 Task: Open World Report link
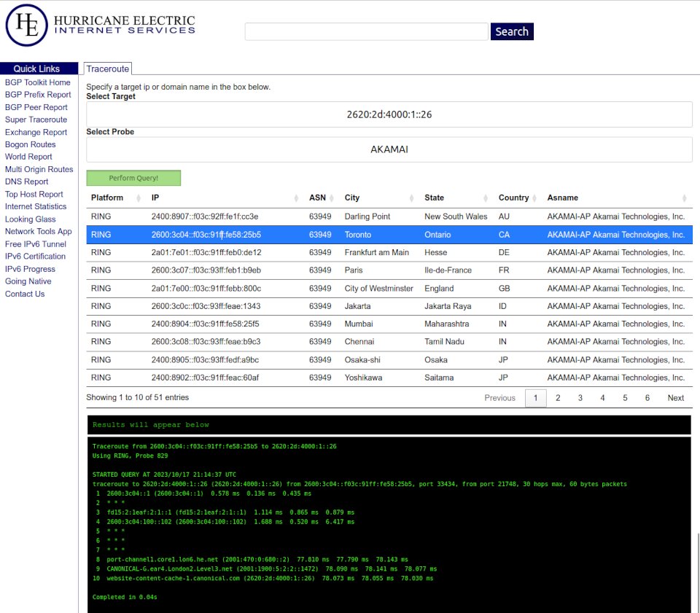click(28, 157)
